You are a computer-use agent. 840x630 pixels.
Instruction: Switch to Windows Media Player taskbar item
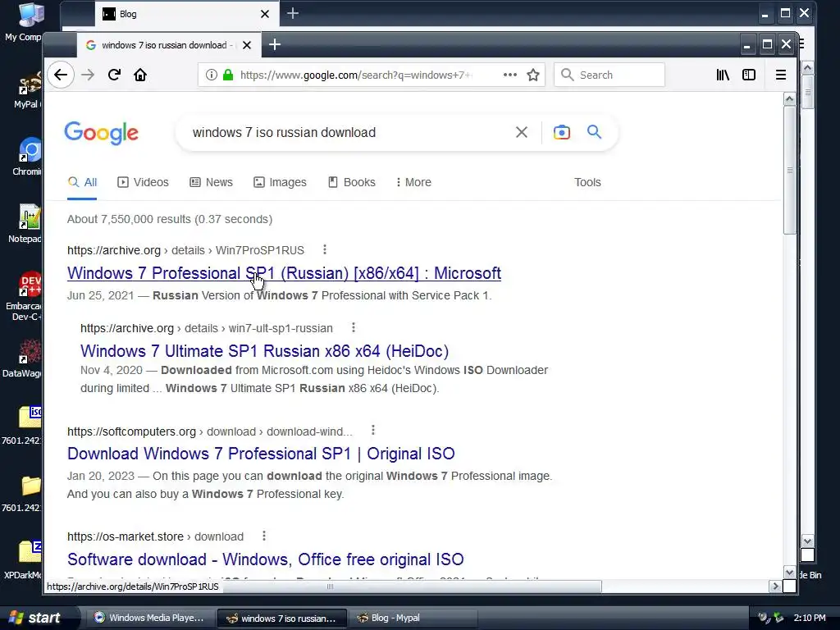coord(149,618)
